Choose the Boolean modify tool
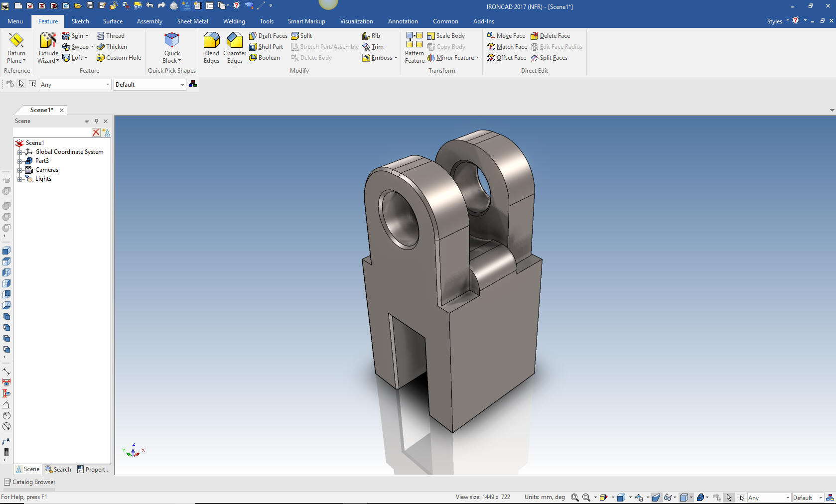The image size is (836, 504). pyautogui.click(x=265, y=58)
